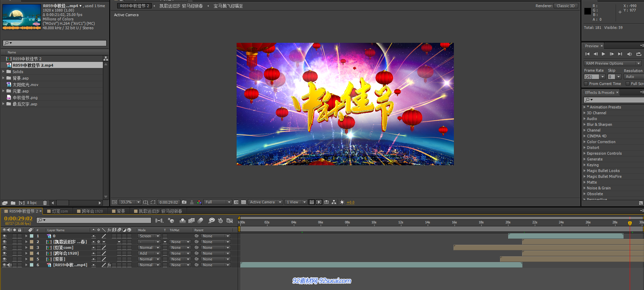Hide layer 3 灯笼com with eye icon
The width and height of the screenshot is (644, 290).
click(4, 248)
